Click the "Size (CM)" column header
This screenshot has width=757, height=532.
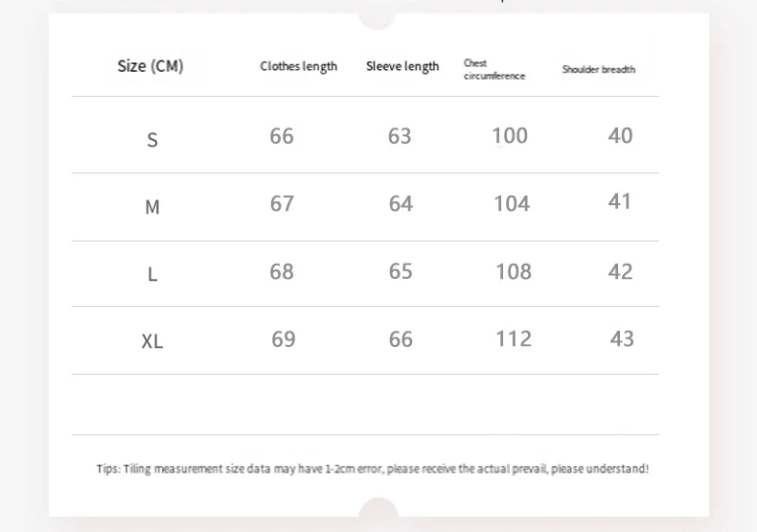150,66
